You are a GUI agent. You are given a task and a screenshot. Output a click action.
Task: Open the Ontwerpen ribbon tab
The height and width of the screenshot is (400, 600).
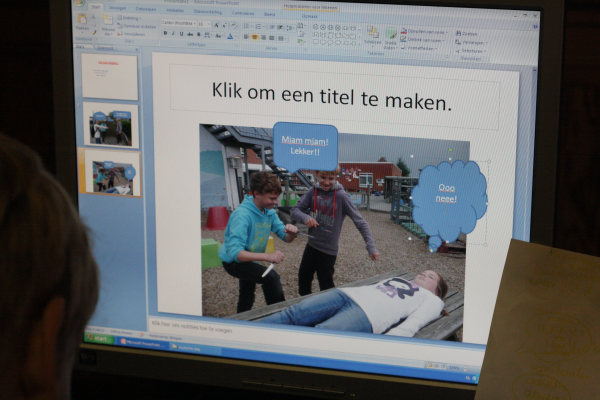(145, 9)
